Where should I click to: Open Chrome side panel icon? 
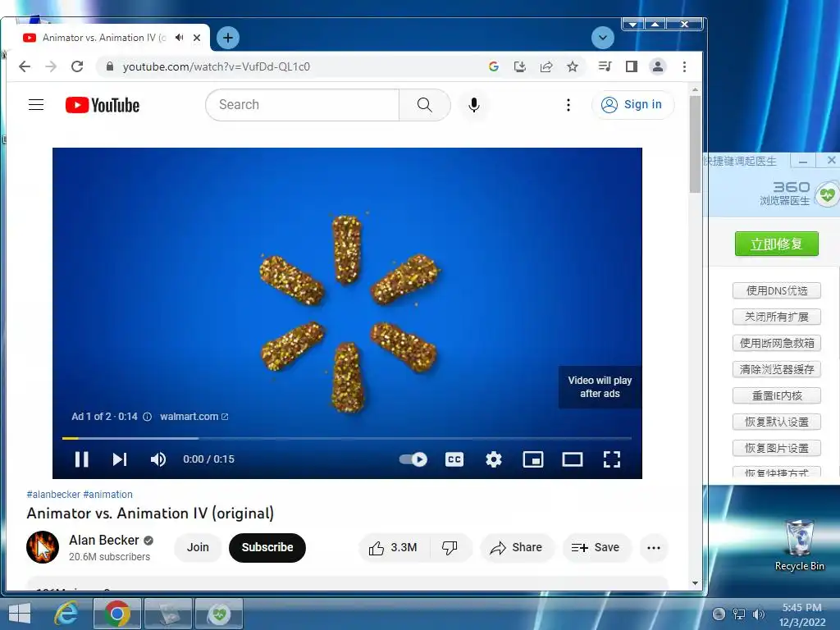pyautogui.click(x=631, y=66)
